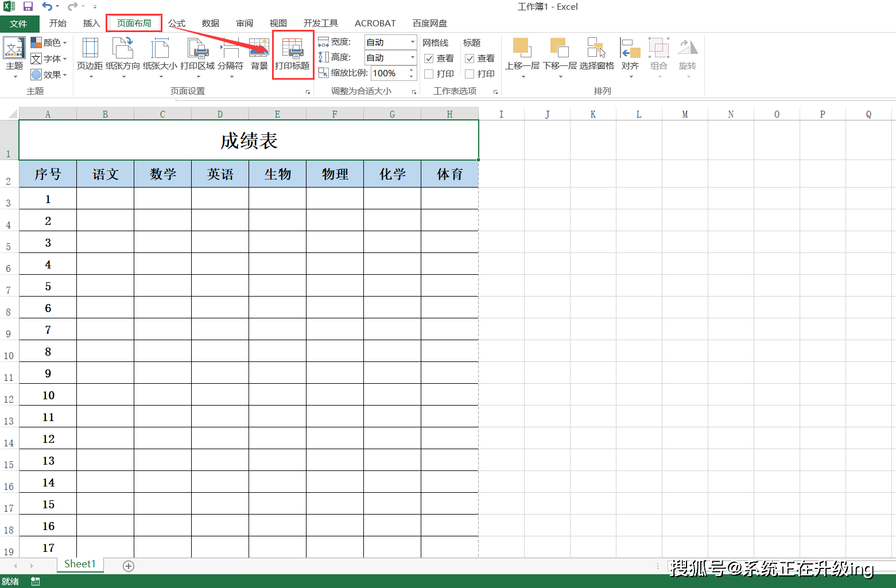Open 对齐 align menu
The height and width of the screenshot is (588, 896).
[630, 57]
